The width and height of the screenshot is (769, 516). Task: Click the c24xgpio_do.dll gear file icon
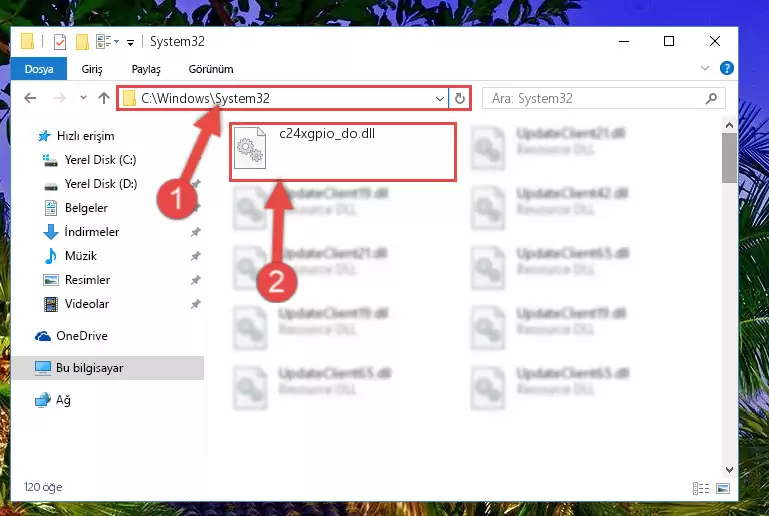coord(250,148)
